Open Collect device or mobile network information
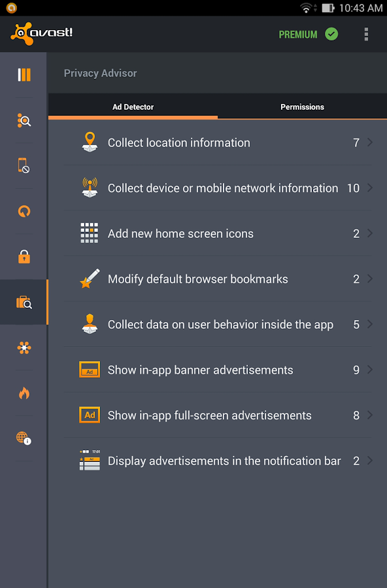The height and width of the screenshot is (588, 387). [218, 188]
